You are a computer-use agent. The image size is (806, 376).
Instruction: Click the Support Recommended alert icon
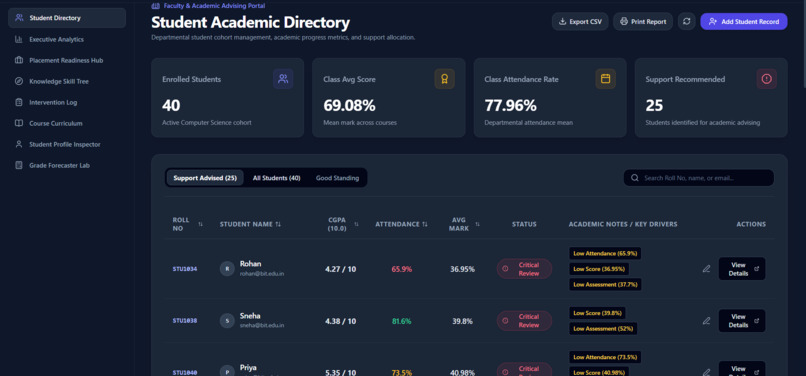click(767, 79)
